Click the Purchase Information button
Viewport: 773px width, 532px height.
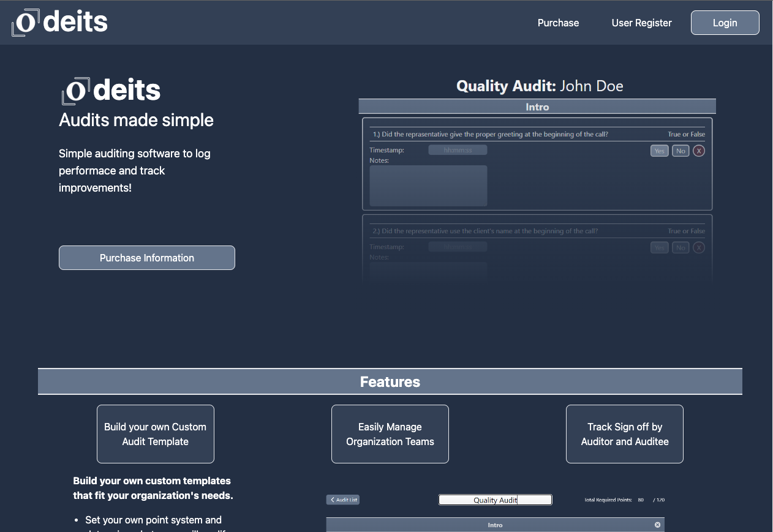click(147, 258)
